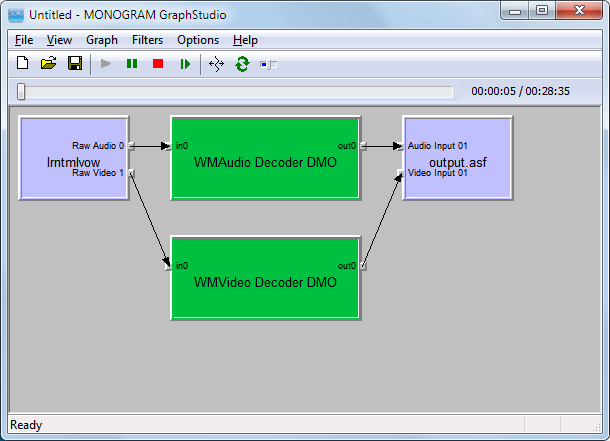Select the WMVideo Decoder DMO filter

pyautogui.click(x=266, y=278)
